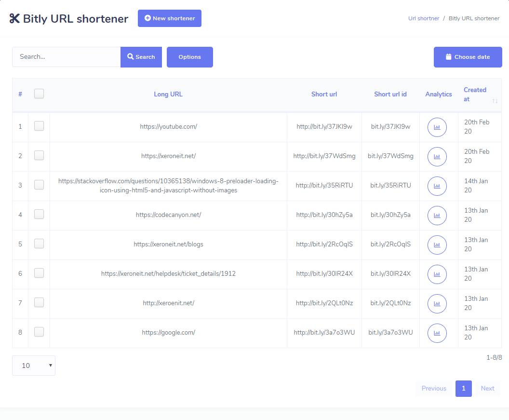Sort table by Long URL column header
The image size is (509, 420).
(168, 95)
